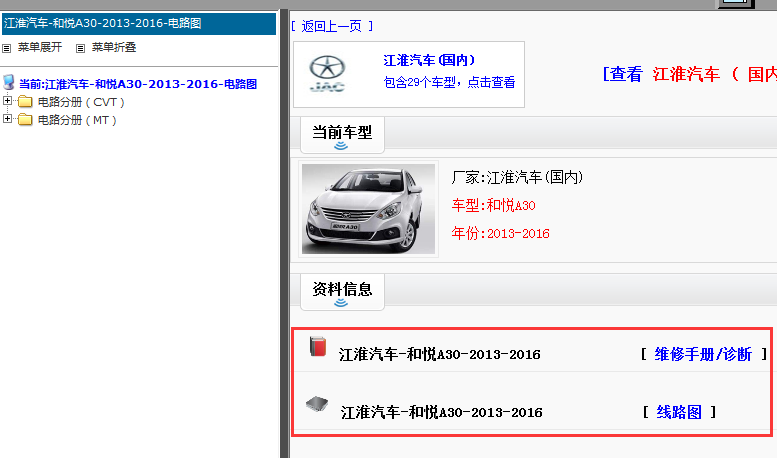The width and height of the screenshot is (777, 458).
Task: Click the 江淮汽车-和悦A30-2013-2016 title in the wiring row
Action: coord(442,412)
